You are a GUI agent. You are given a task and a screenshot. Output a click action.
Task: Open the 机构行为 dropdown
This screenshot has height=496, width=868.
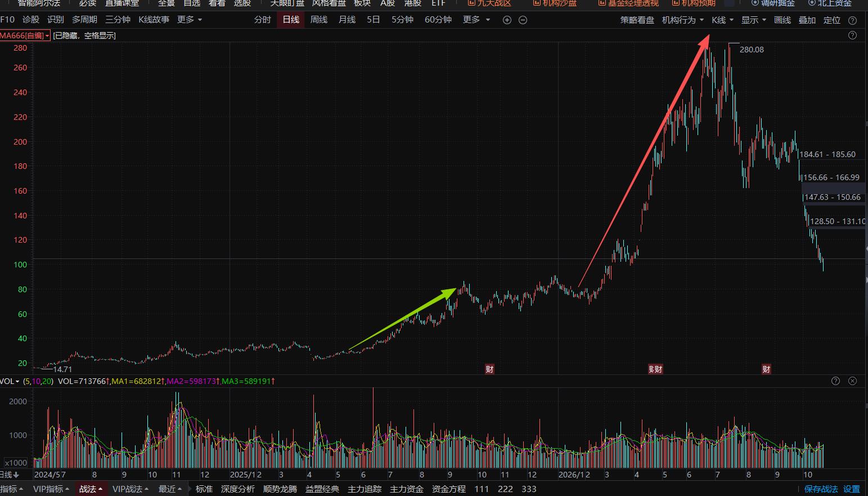pyautogui.click(x=682, y=20)
